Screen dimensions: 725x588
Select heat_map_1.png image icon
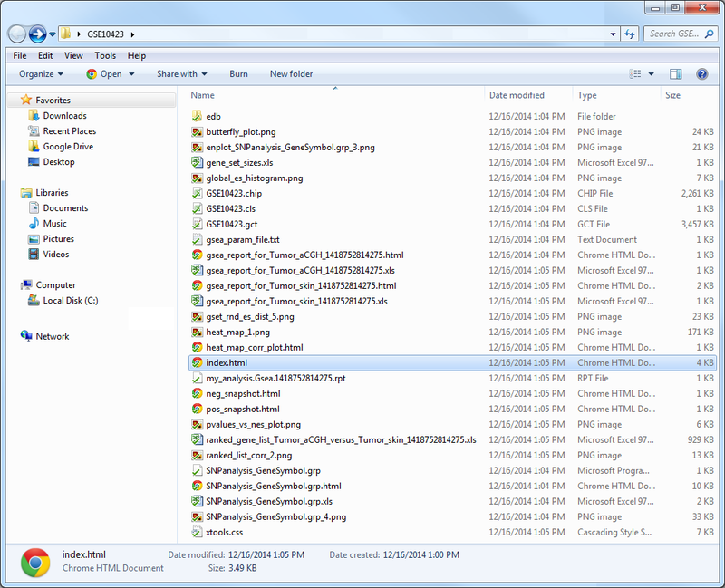pyautogui.click(x=197, y=332)
